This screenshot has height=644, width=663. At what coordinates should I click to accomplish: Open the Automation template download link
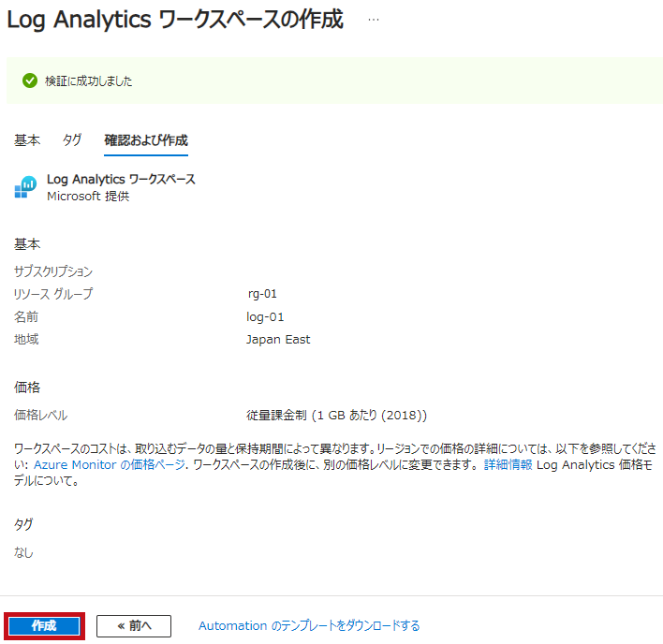[309, 625]
